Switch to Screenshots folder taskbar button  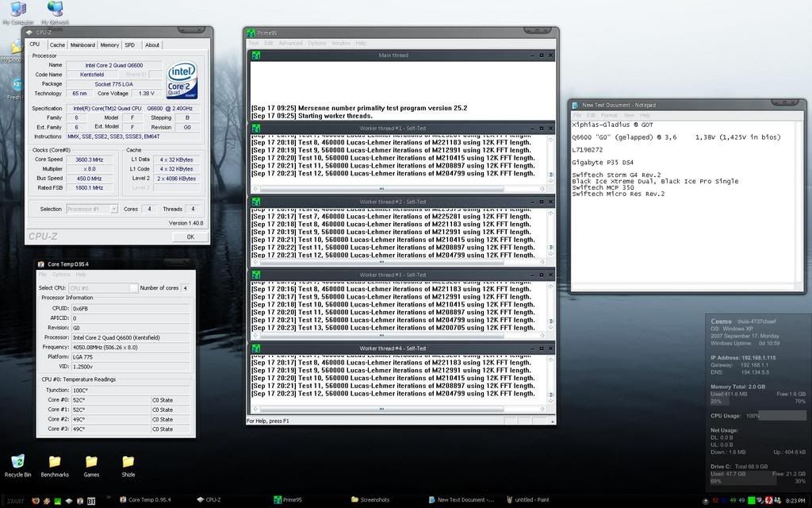tap(370, 500)
